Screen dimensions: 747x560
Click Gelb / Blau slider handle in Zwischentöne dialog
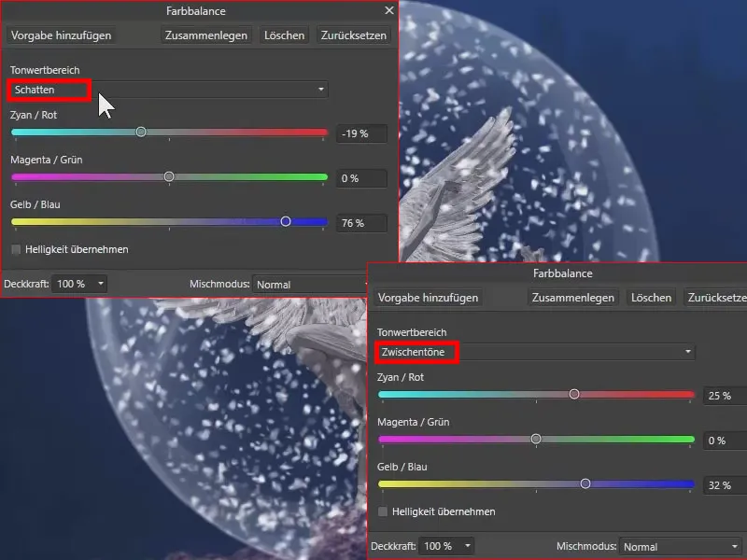pyautogui.click(x=585, y=483)
